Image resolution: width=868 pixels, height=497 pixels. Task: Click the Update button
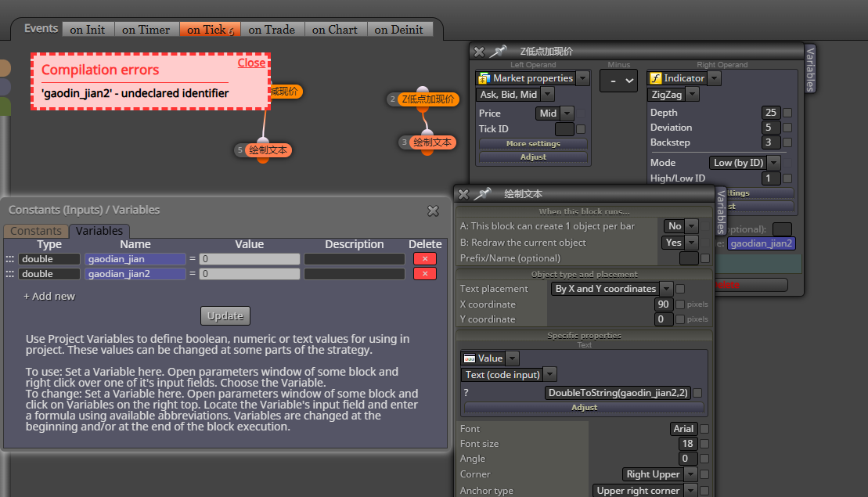[225, 315]
